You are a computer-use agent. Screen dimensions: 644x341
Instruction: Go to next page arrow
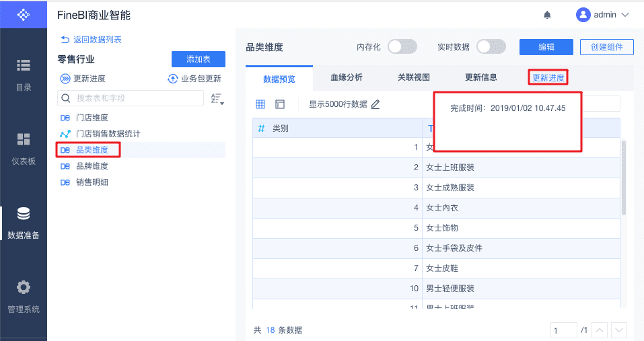619,330
